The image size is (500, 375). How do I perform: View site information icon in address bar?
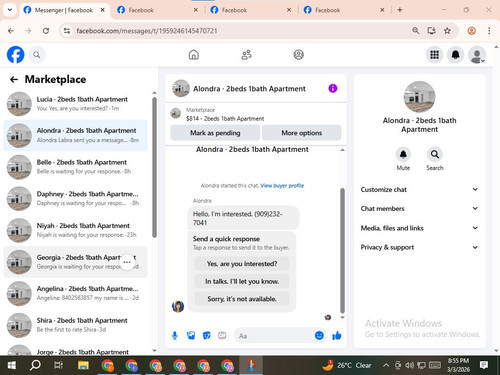[x=67, y=31]
